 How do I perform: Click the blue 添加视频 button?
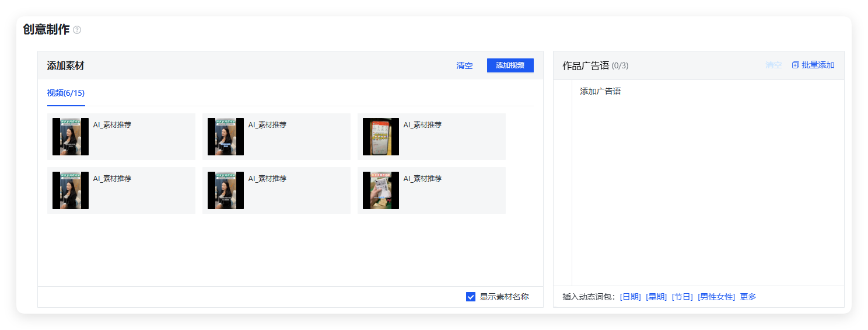point(510,65)
